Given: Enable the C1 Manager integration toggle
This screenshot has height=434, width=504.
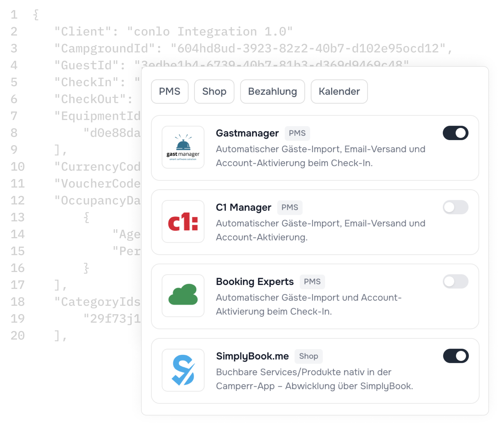Looking at the screenshot, I should pyautogui.click(x=456, y=207).
